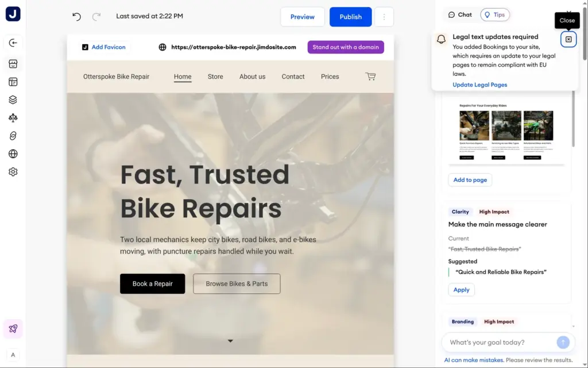The height and width of the screenshot is (368, 588).
Task: Click the notification bell icon
Action: (442, 39)
